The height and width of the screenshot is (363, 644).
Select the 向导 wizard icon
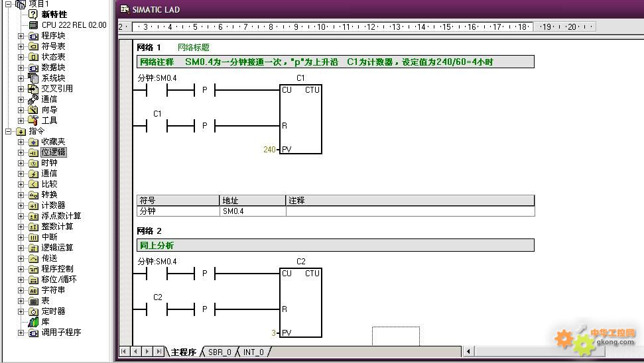[33, 110]
